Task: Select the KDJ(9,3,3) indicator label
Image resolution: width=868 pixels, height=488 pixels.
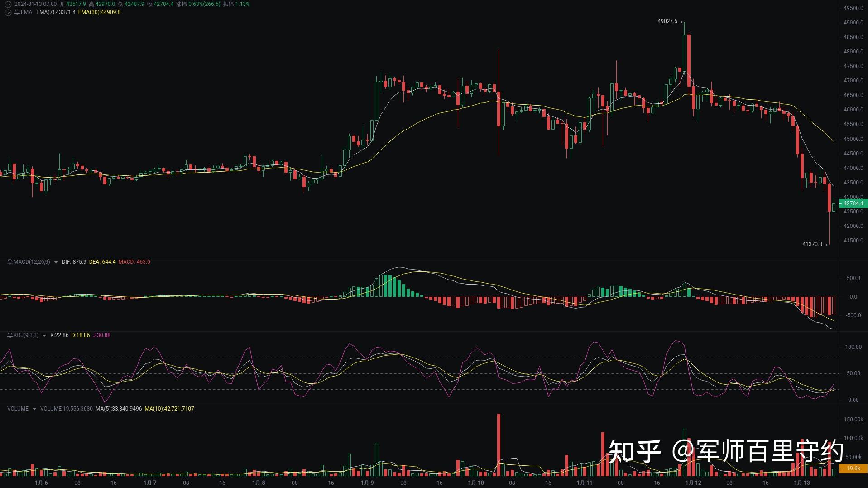Action: [26, 335]
